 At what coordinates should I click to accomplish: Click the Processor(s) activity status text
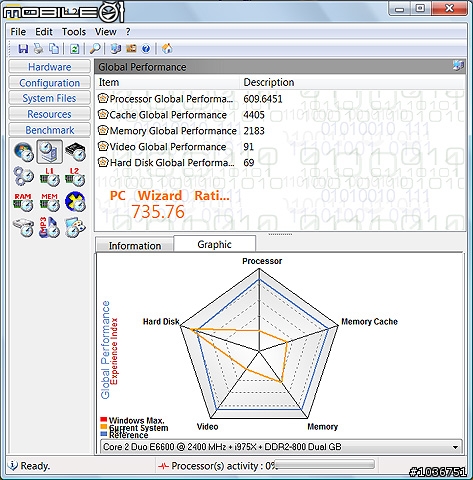coord(224,466)
